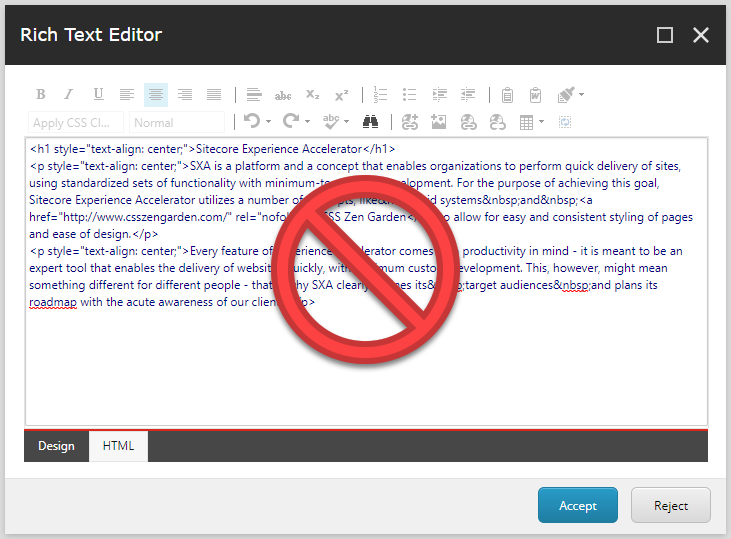Paste from Word icon

click(536, 95)
